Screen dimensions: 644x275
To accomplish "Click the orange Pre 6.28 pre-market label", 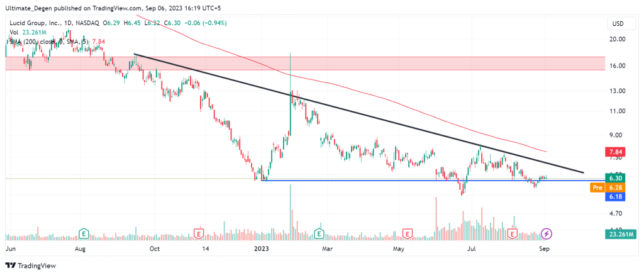I will (607, 188).
